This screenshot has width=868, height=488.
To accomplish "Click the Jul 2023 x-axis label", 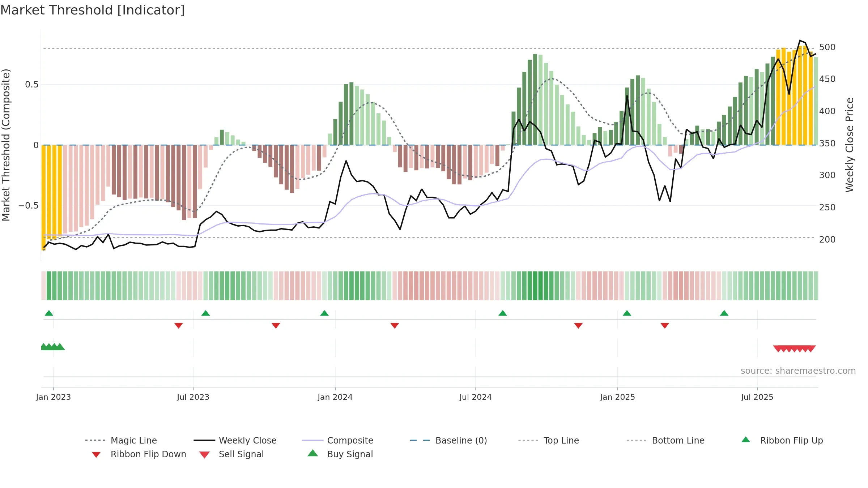I will click(193, 397).
